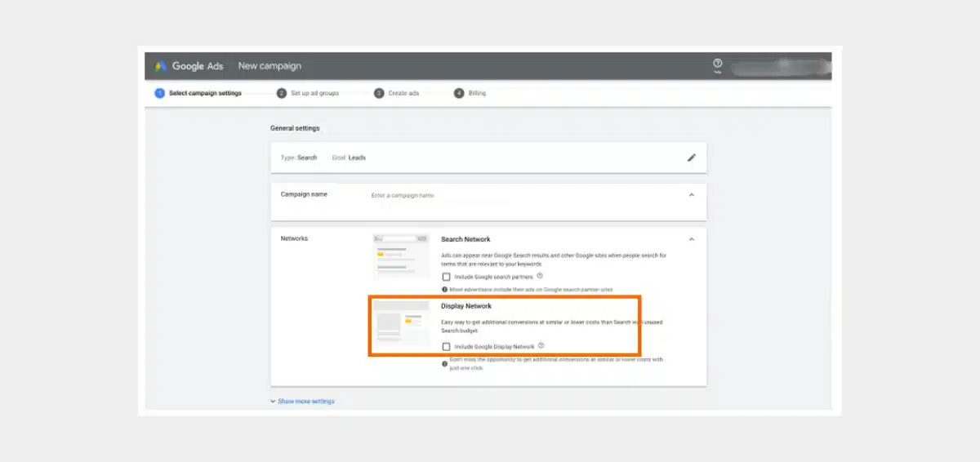Image resolution: width=980 pixels, height=462 pixels.
Task: Click the Google Ads logo
Action: coord(189,66)
